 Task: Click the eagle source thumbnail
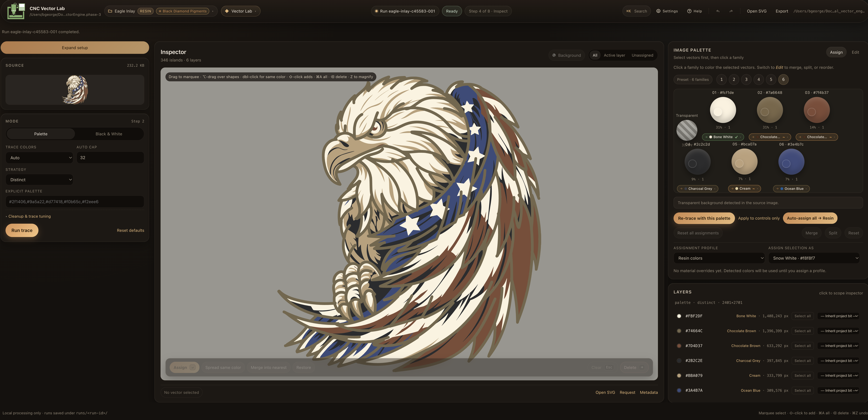coord(75,89)
